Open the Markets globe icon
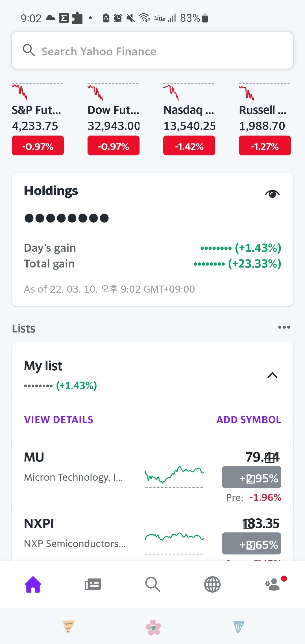Image resolution: width=305 pixels, height=644 pixels. pos(212,584)
